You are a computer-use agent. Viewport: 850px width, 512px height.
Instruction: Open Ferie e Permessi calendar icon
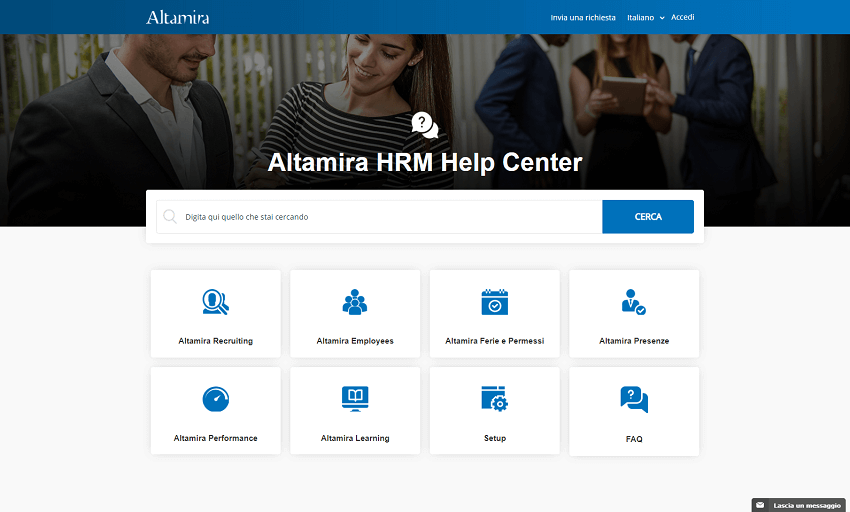tap(494, 302)
